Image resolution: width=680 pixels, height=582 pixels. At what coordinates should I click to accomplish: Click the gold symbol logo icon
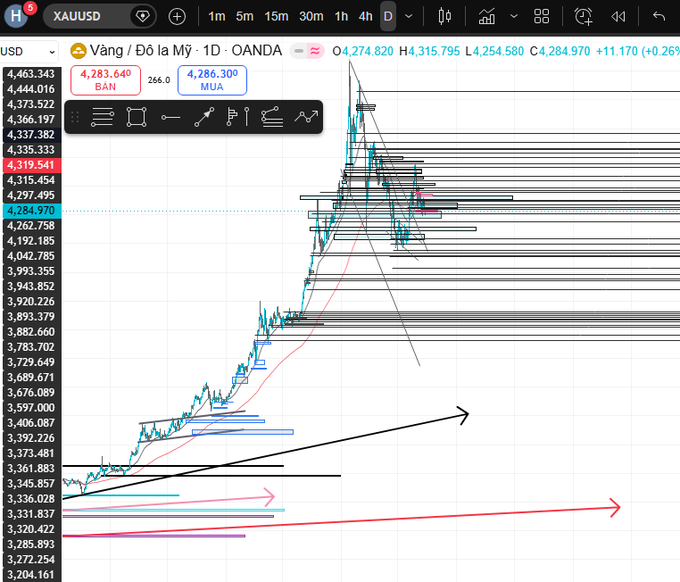pyautogui.click(x=78, y=51)
